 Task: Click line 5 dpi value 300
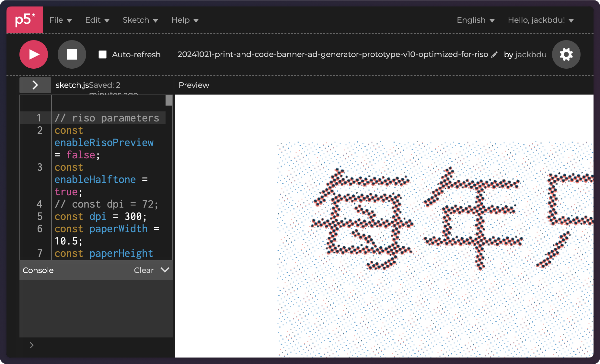click(x=133, y=216)
